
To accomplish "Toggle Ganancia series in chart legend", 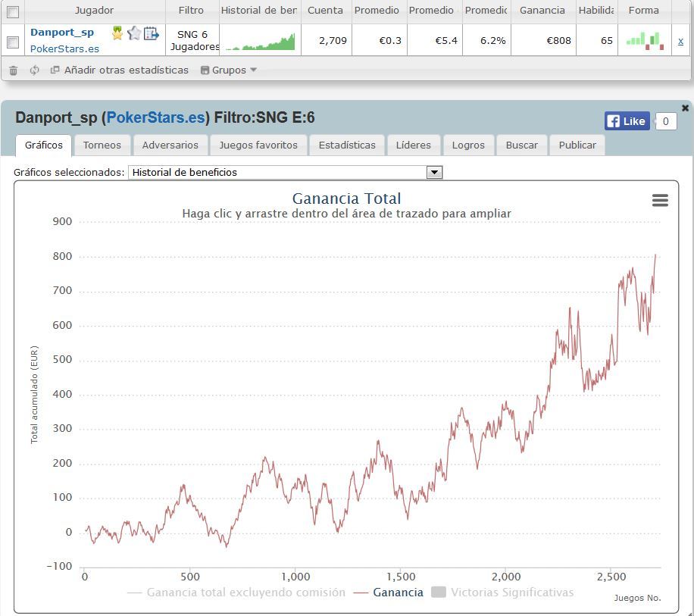I will [x=389, y=593].
